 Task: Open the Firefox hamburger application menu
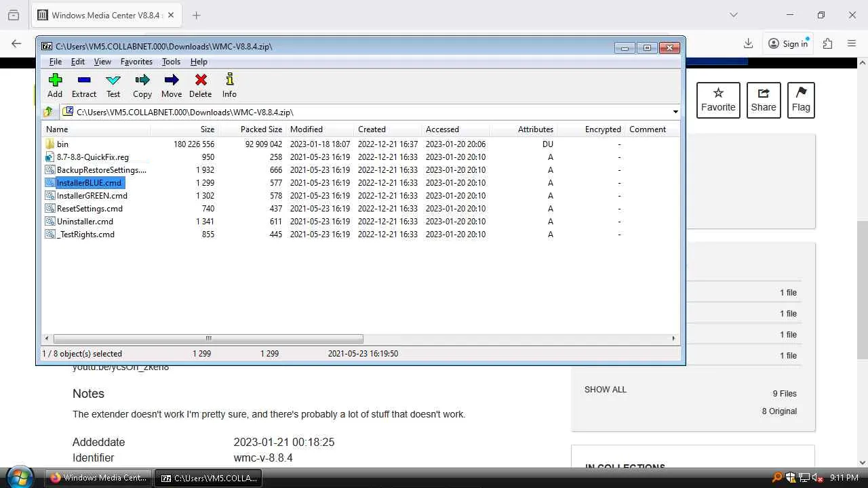pyautogui.click(x=852, y=43)
